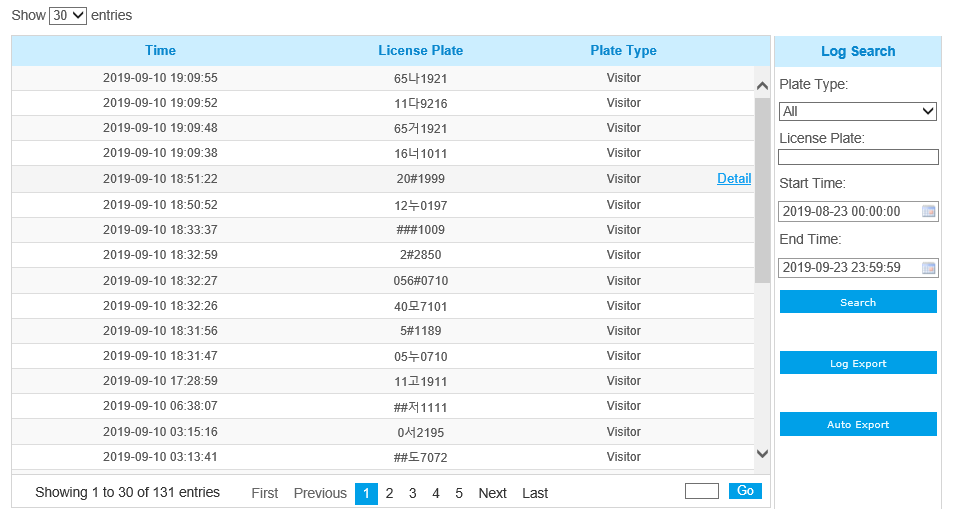Select license plate 11고1911
Image resolution: width=953 pixels, height=509 pixels.
click(421, 382)
